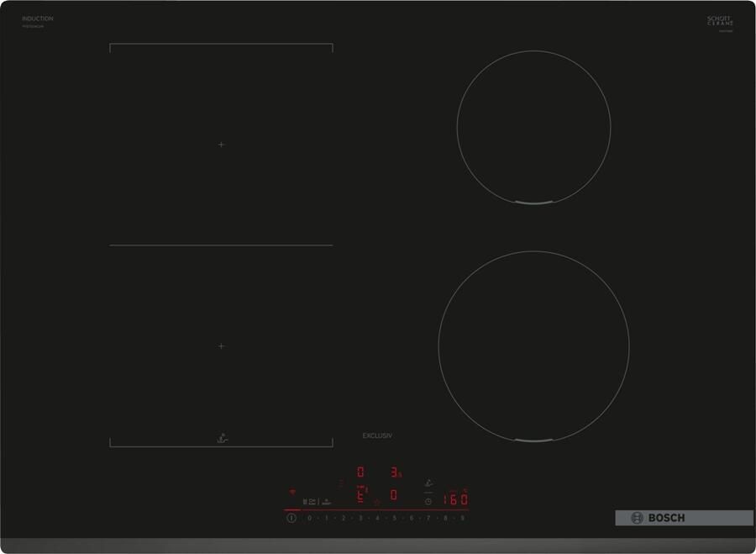Tap the power on/off touch key
The width and height of the screenshot is (756, 554).
click(291, 518)
